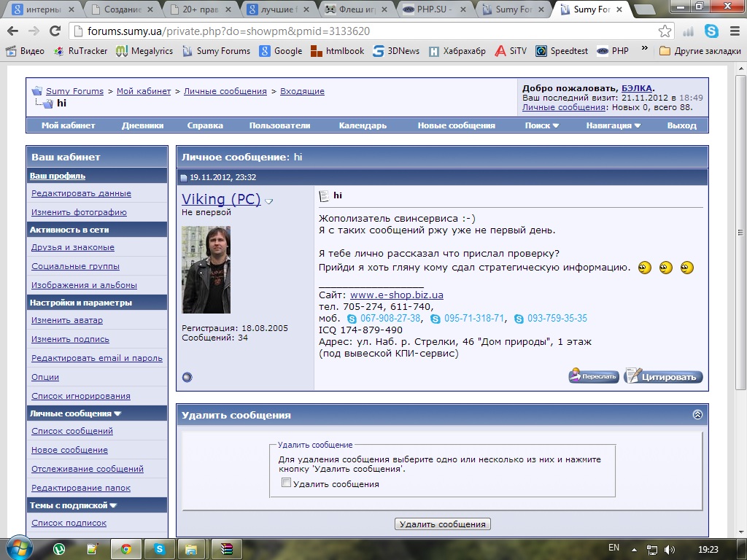Open the Skype extension icon in toolbar
Image resolution: width=747 pixels, height=560 pixels.
pos(711,31)
